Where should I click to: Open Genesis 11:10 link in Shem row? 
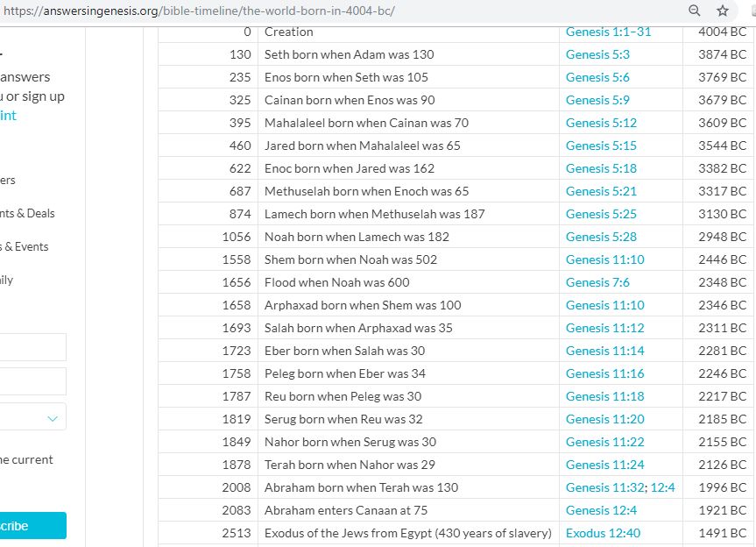604,259
